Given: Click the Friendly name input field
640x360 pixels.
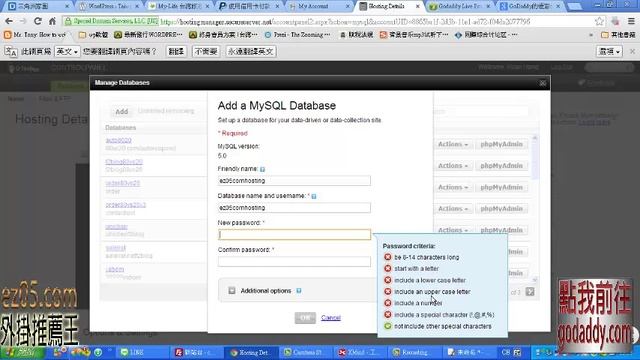Looking at the screenshot, I should click(294, 180).
